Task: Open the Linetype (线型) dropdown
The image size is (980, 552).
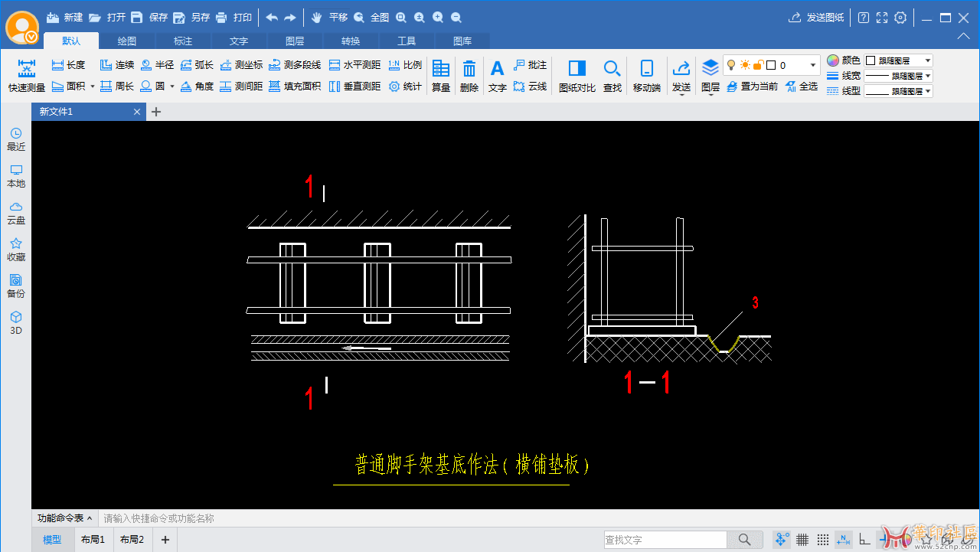Action: 899,91
